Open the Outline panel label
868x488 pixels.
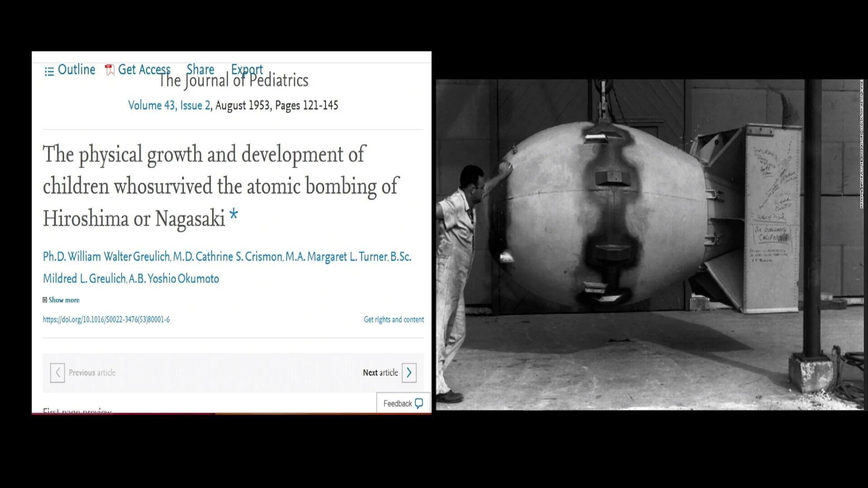click(76, 70)
